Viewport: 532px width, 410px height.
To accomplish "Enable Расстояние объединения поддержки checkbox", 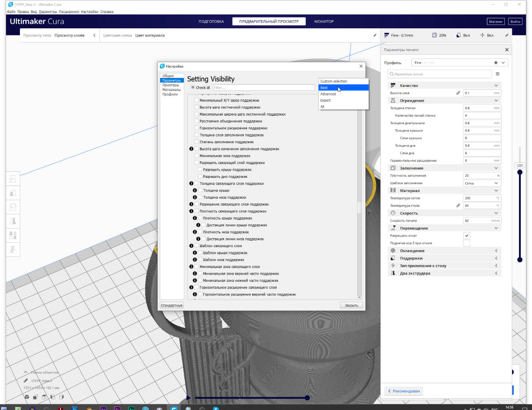I will 196,121.
